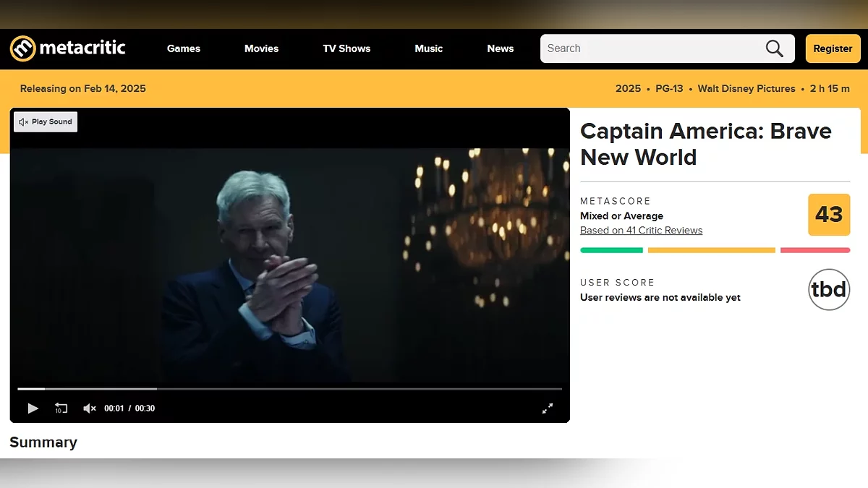Open Based on 41 Critic Reviews link
The height and width of the screenshot is (488, 868).
[641, 231]
